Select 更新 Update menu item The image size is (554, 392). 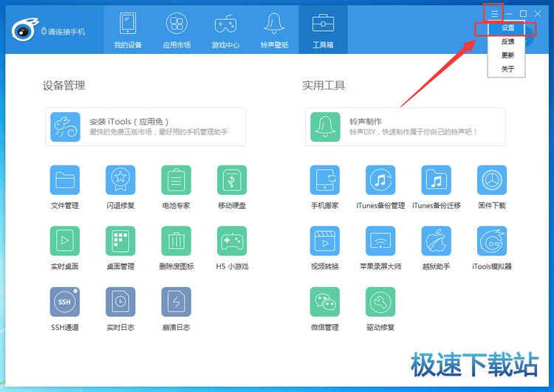click(507, 55)
